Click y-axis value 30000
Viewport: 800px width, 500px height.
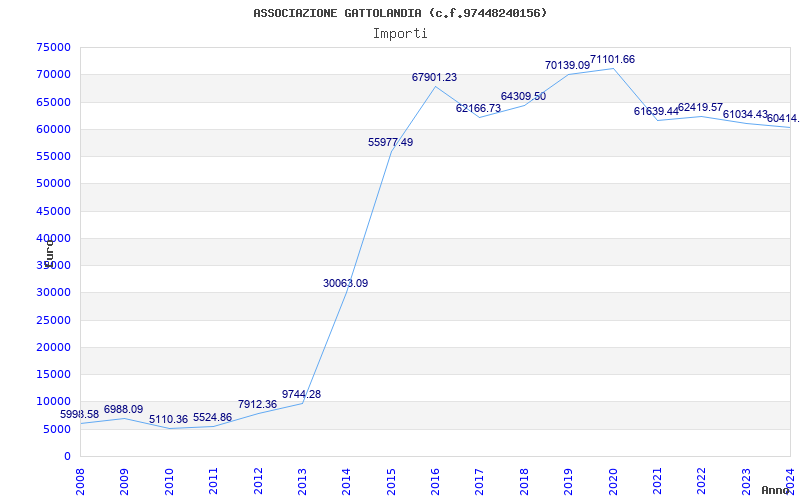pos(54,293)
